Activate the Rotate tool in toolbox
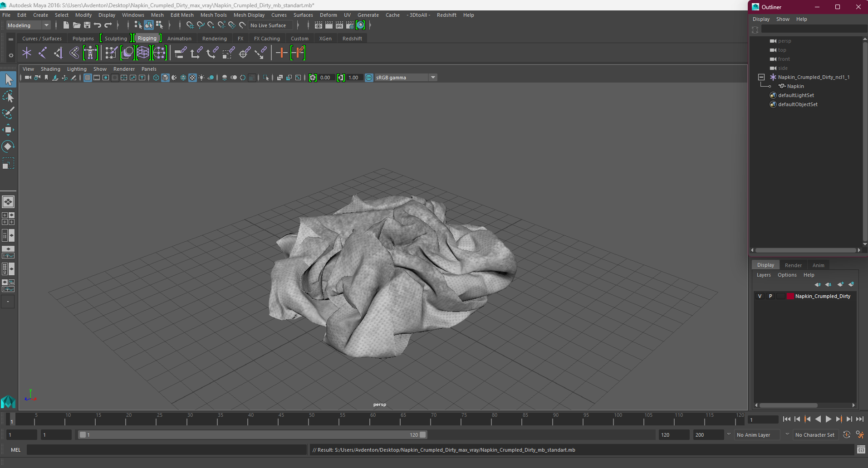 [8, 146]
